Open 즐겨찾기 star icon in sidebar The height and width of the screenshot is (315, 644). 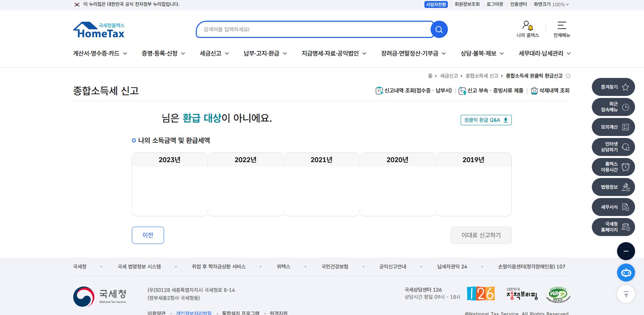[x=625, y=87]
